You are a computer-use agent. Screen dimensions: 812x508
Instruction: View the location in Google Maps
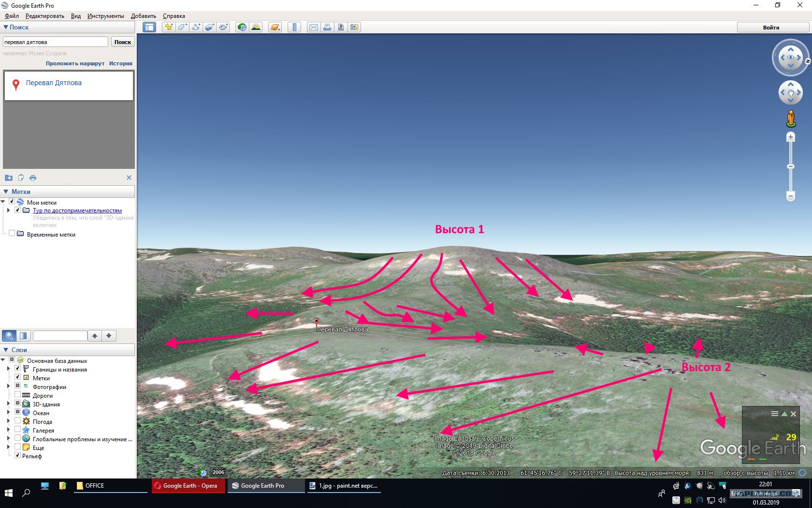[354, 27]
